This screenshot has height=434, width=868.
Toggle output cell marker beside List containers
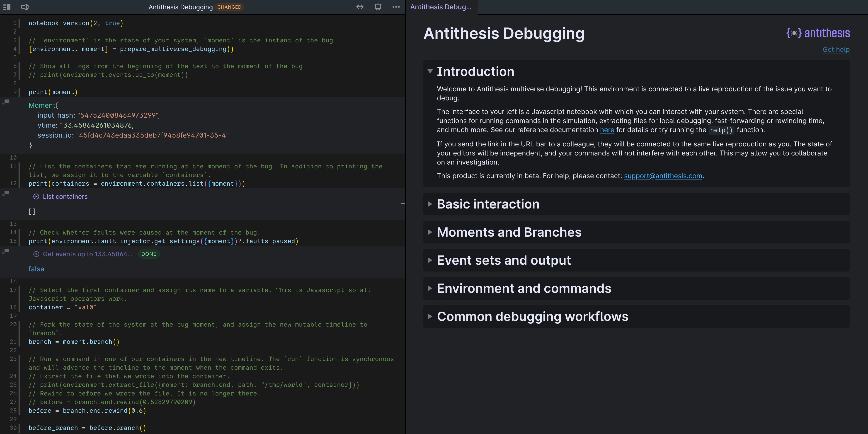[x=6, y=193]
